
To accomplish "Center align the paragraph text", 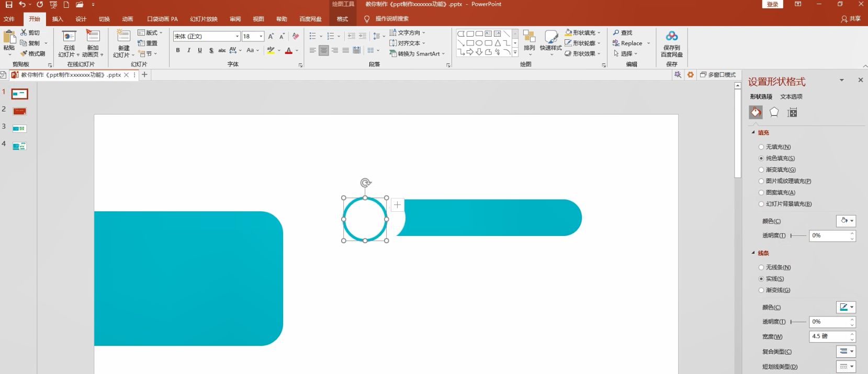I will 324,50.
